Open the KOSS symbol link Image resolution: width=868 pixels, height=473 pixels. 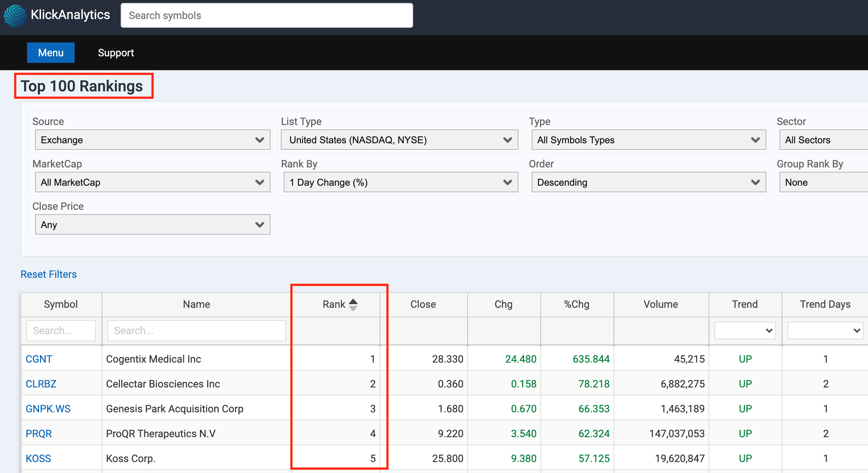[x=38, y=458]
